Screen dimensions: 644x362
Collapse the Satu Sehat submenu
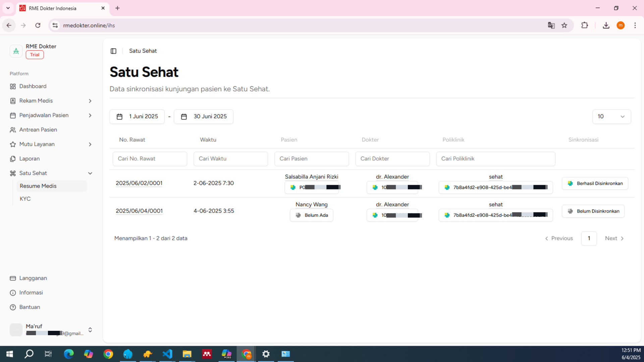(90, 173)
